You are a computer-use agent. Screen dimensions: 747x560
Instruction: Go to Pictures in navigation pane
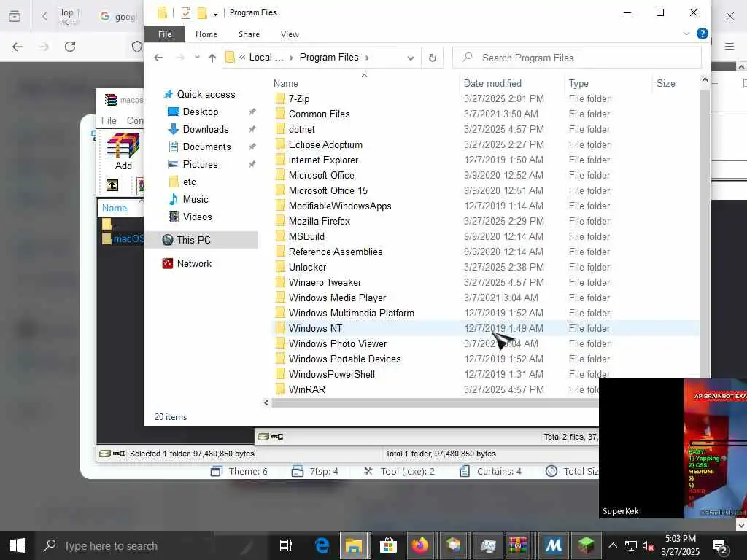(x=200, y=164)
